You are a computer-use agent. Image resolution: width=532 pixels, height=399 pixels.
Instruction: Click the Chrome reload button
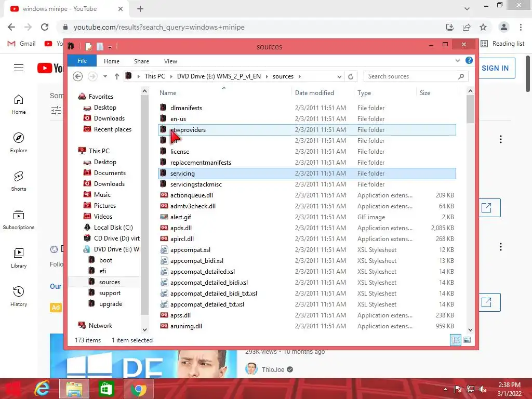pos(45,27)
